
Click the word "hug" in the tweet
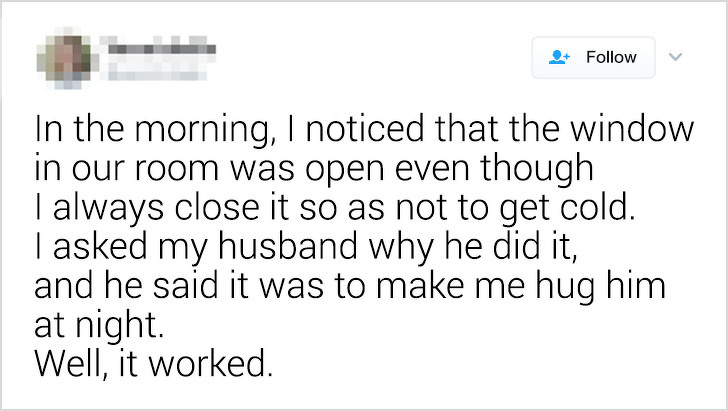point(565,288)
